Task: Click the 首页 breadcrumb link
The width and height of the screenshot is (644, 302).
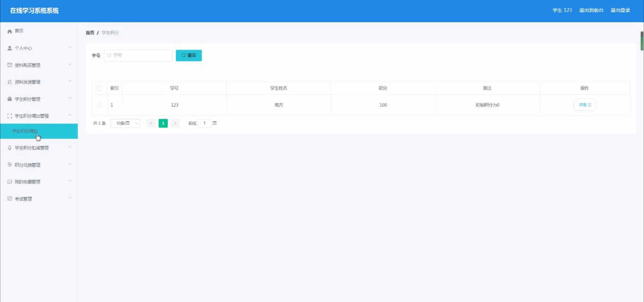Action: pos(90,33)
